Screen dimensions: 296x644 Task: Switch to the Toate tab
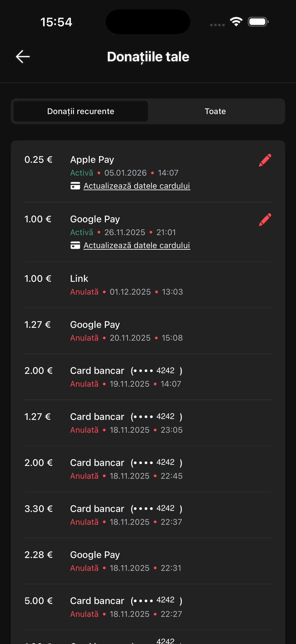point(215,111)
